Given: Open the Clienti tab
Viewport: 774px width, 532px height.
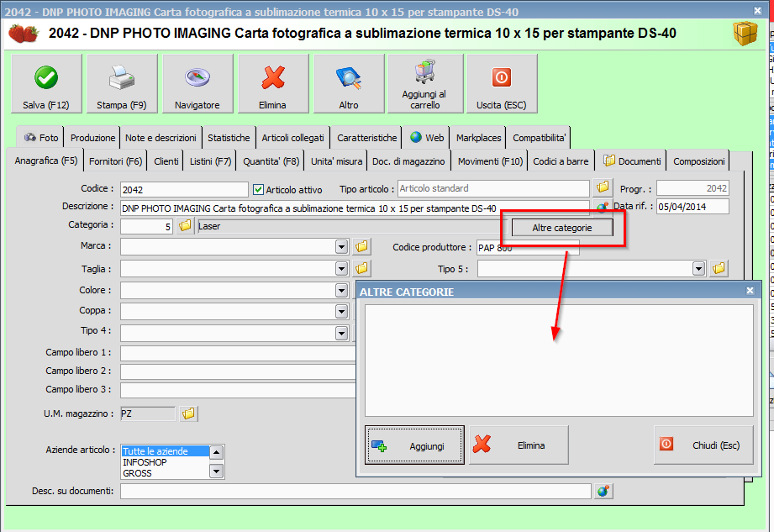Looking at the screenshot, I should [x=166, y=161].
